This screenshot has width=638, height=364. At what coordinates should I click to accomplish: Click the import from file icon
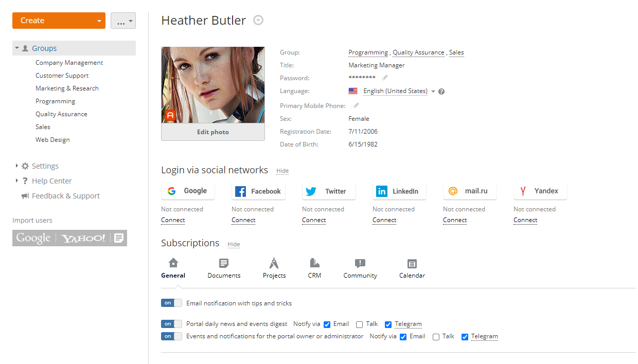coord(119,238)
